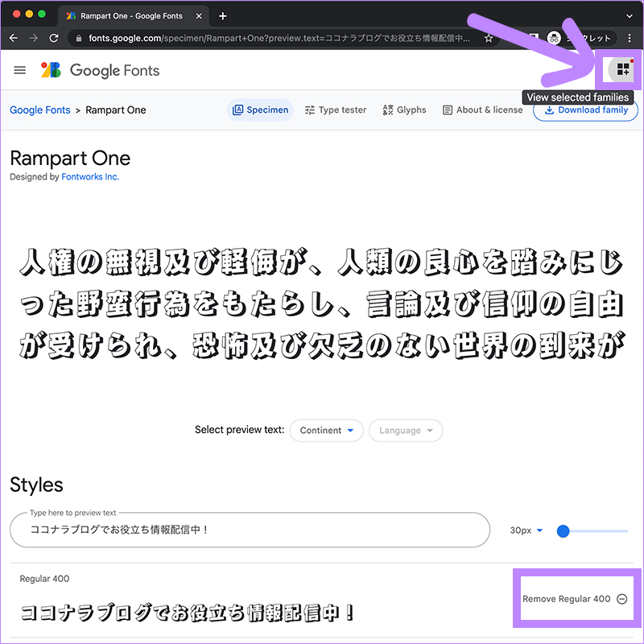Click the Download family button
644x644 pixels.
585,110
